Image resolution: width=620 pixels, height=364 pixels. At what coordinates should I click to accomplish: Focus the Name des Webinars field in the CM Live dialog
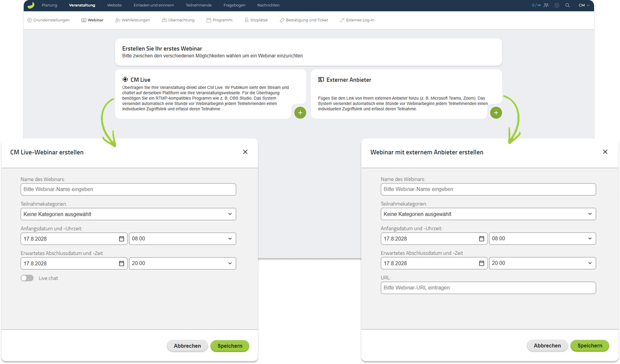128,189
